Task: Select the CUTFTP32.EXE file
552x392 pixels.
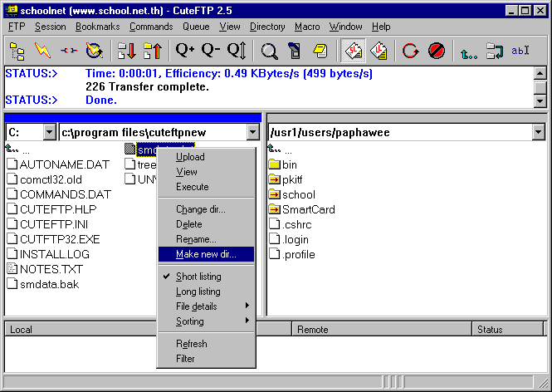Action: [53, 239]
